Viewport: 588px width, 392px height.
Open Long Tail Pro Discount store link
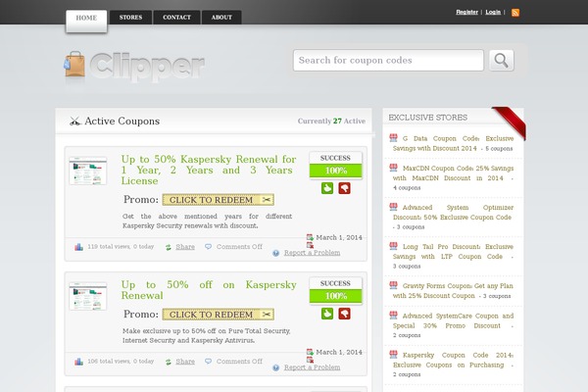point(454,251)
